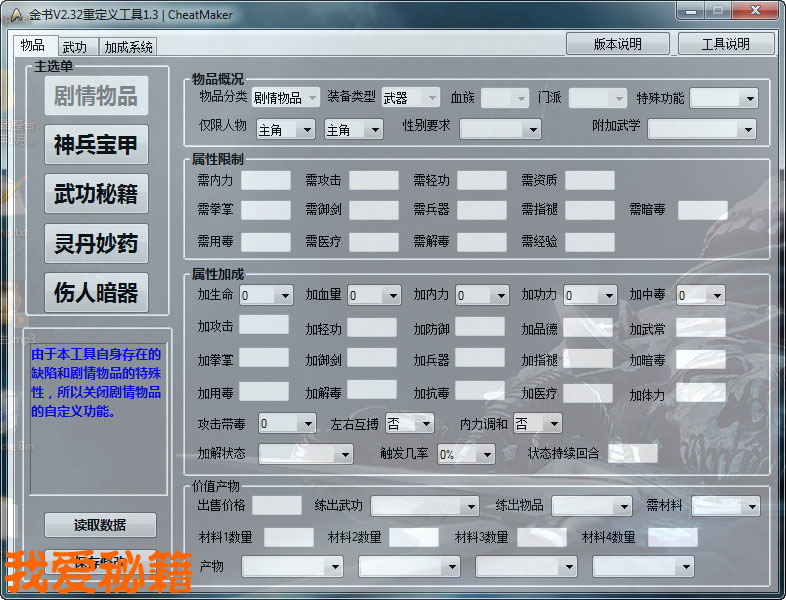Screen dimensions: 786x600
Task: Open the 附加武学 dropdown
Action: click(702, 129)
